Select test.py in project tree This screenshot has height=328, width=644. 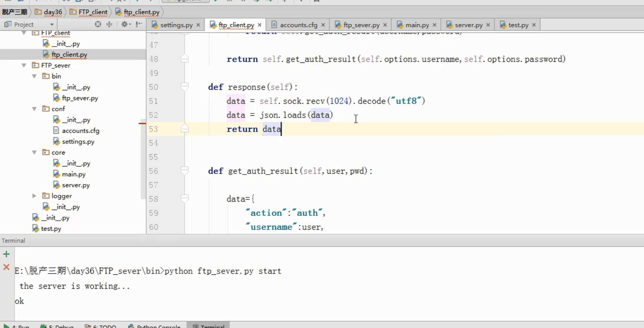(x=51, y=229)
